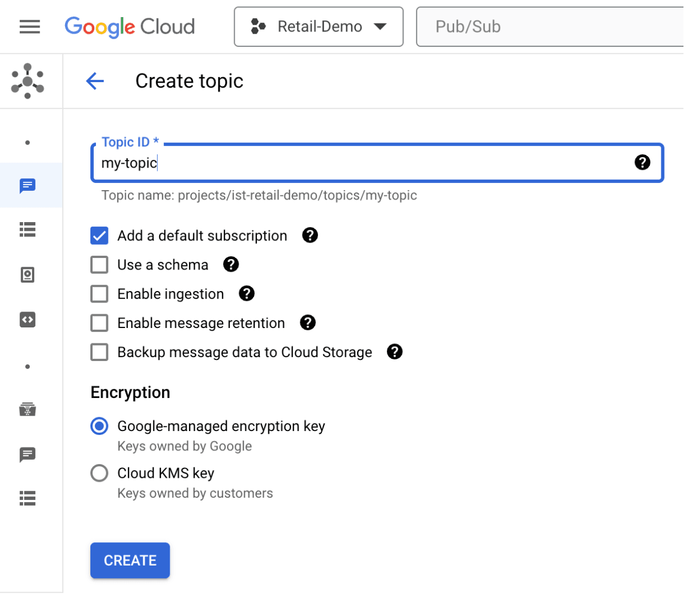
Task: Open the Lite Subscriptions list icon
Action: point(28,498)
